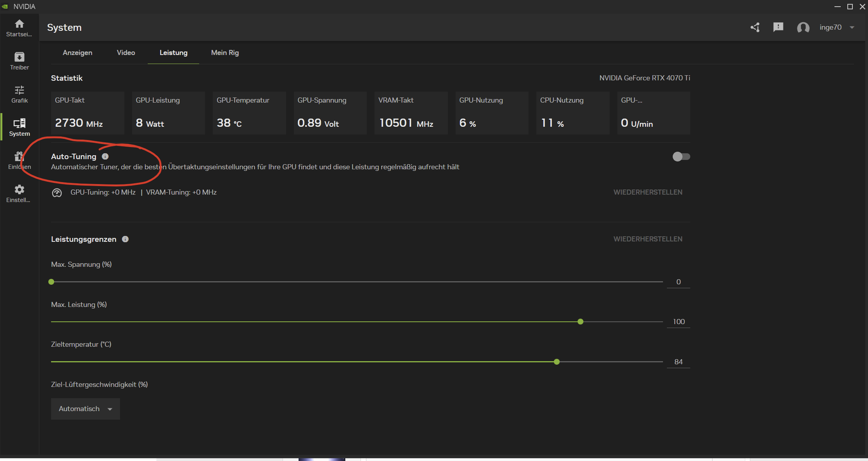Click Wiederherstellen for Leistungsgrenzen
Screen dimensions: 868x461
point(648,239)
